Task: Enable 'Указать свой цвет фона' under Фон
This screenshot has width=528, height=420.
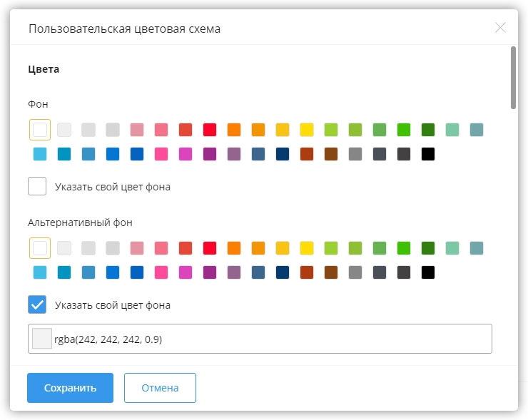Action: [37, 187]
